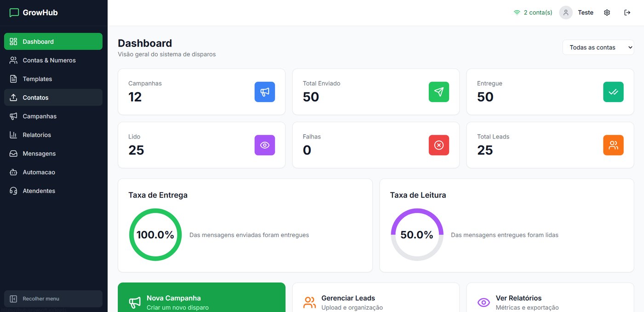Click "Das mensagens entregues foram lidas" text
This screenshot has width=644, height=312.
[505, 235]
